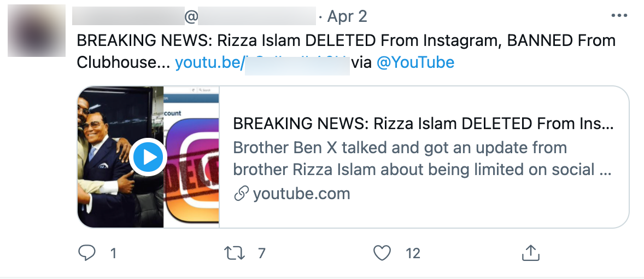The image size is (644, 279).
Task: Click the chain link icon beside youtube.com
Action: 241,194
